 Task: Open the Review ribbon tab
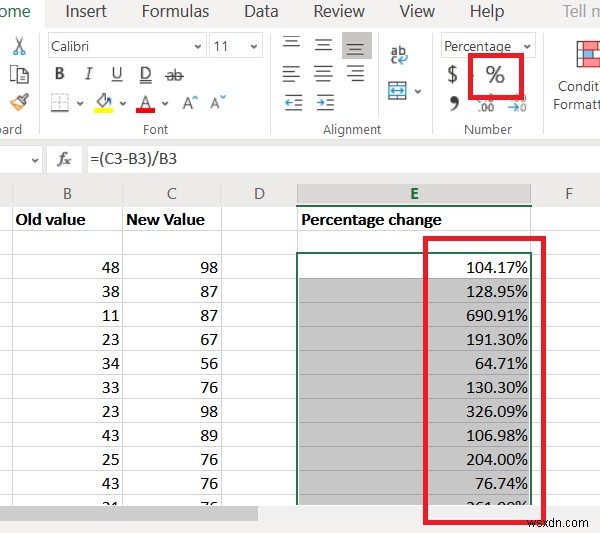tap(339, 11)
